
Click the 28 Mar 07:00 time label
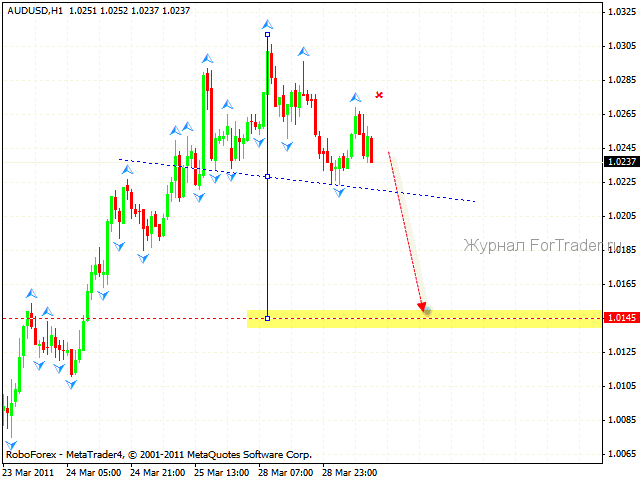coord(286,473)
